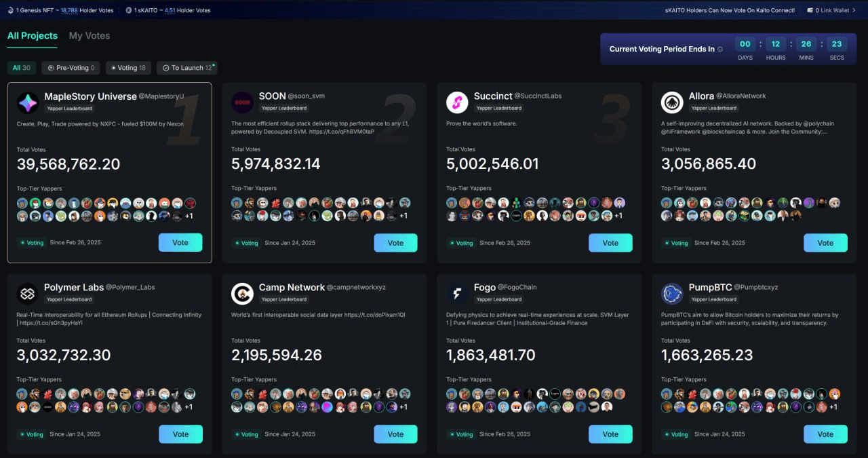This screenshot has height=458, width=868.
Task: Open the My Votes tab
Action: 90,36
